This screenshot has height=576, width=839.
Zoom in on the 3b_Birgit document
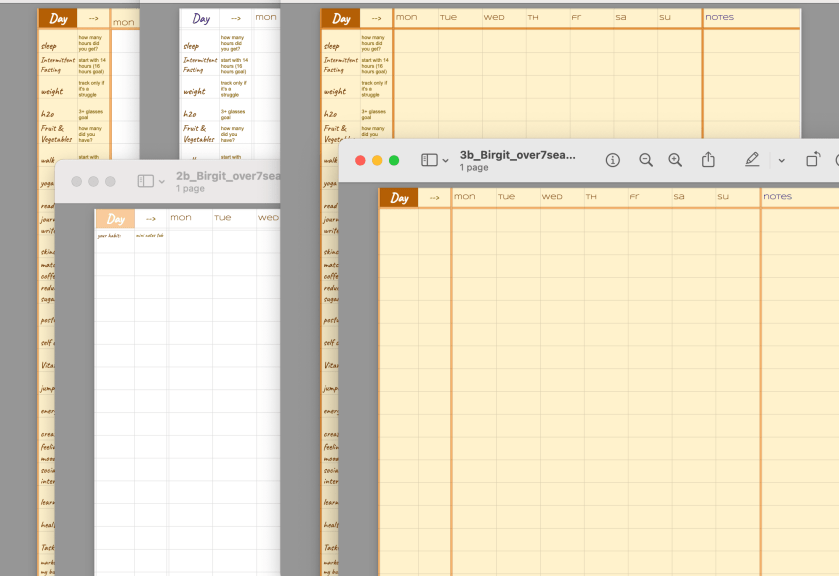(675, 160)
